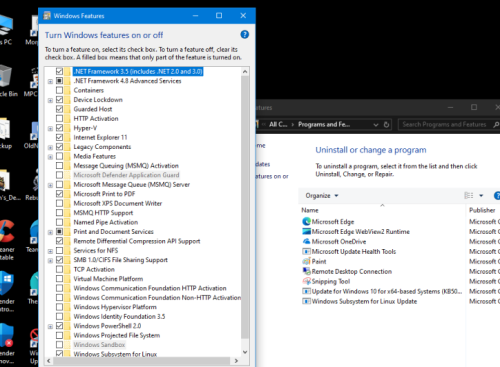Sort programs by Publisher column
Viewport: 500px width, 367px height.
point(482,210)
